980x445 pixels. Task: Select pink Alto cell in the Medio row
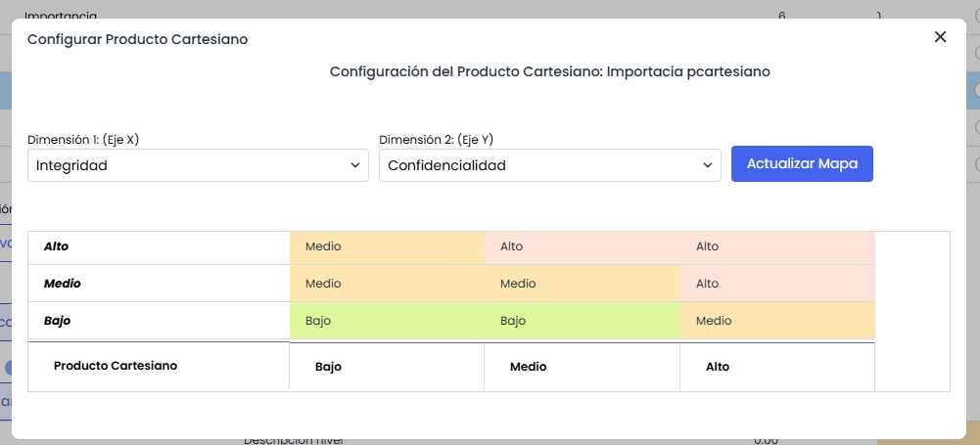point(776,284)
